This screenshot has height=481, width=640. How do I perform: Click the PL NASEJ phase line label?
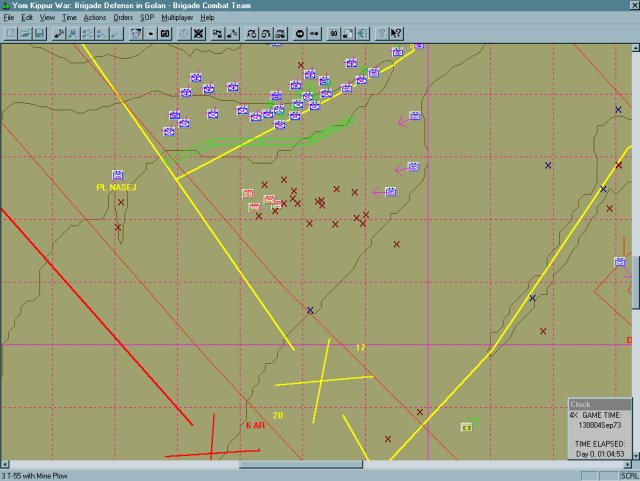(116, 187)
